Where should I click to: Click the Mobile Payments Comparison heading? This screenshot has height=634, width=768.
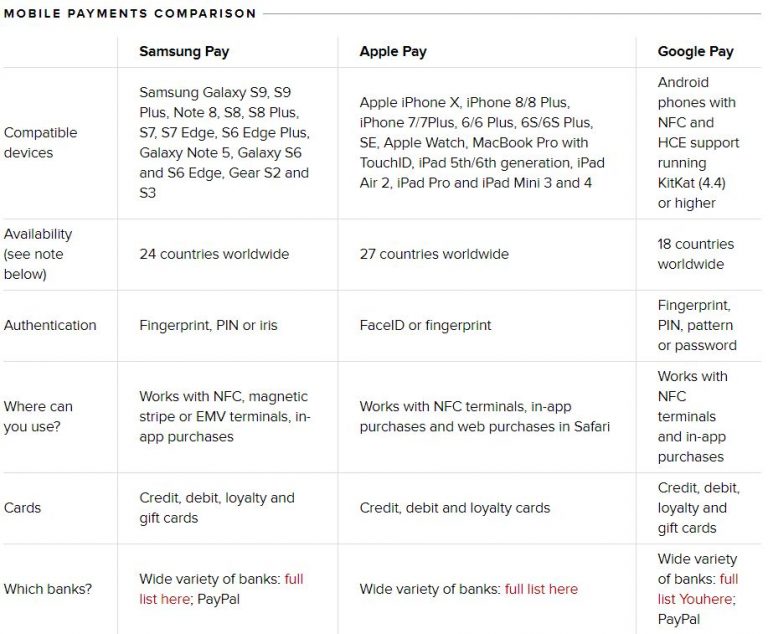click(130, 13)
